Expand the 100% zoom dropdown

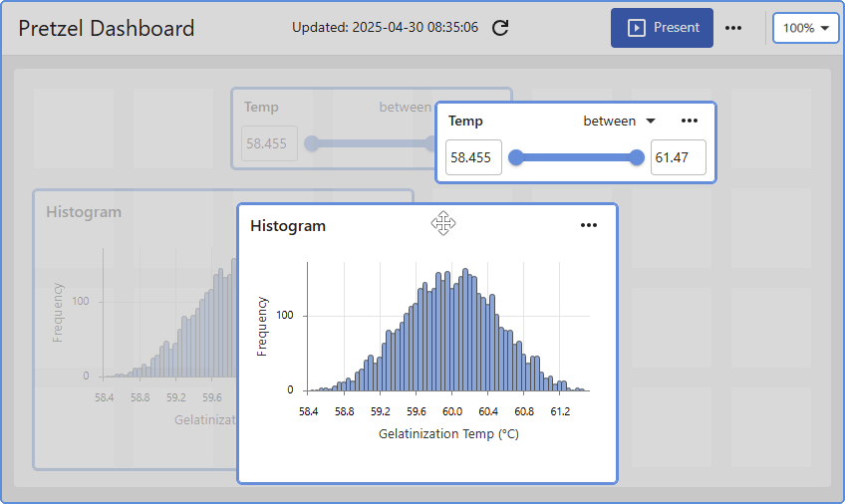806,28
